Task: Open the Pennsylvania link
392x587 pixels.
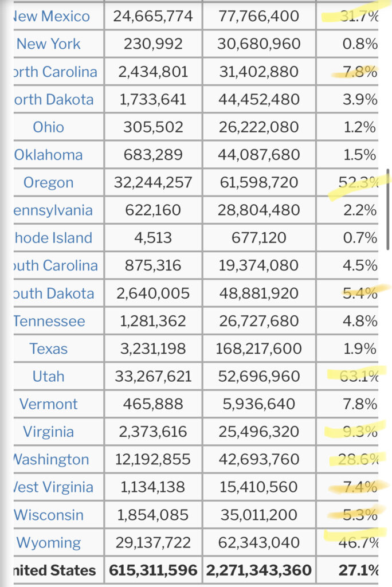Action: tap(53, 210)
